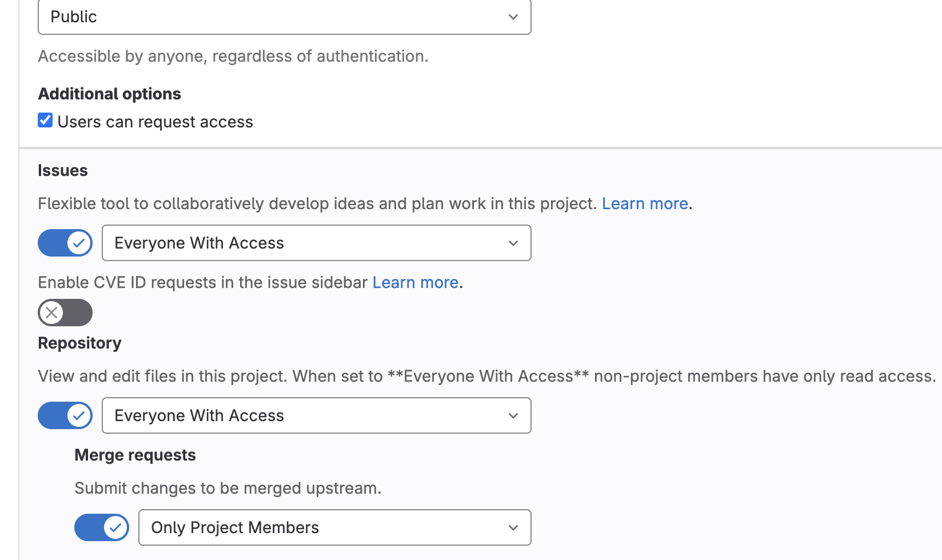Viewport: 942px width, 560px height.
Task: Enable CVE ID requests toggle switch
Action: (65, 313)
